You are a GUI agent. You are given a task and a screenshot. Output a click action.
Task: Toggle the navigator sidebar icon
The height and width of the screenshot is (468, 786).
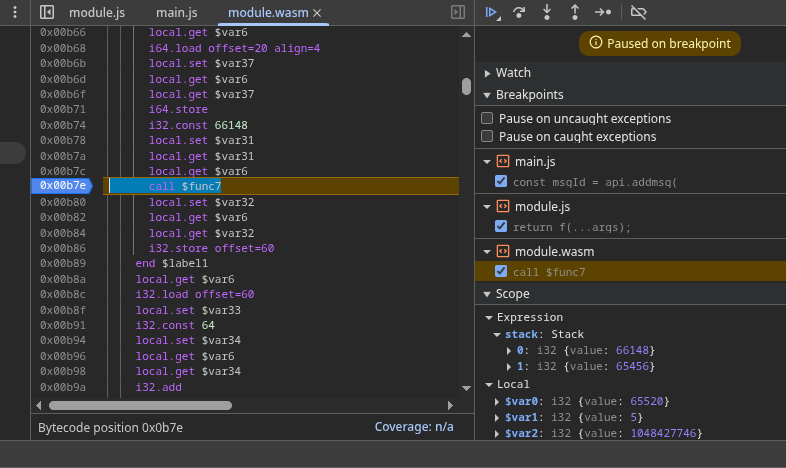coord(47,12)
